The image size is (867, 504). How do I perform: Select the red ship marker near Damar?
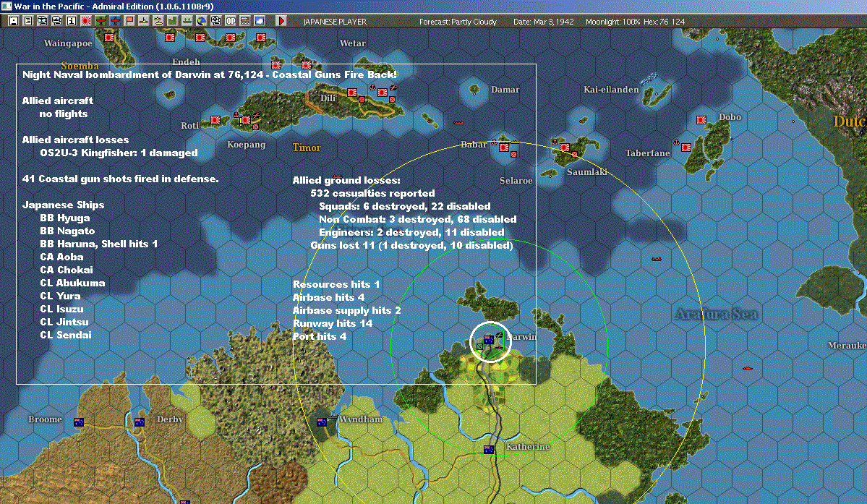458,122
